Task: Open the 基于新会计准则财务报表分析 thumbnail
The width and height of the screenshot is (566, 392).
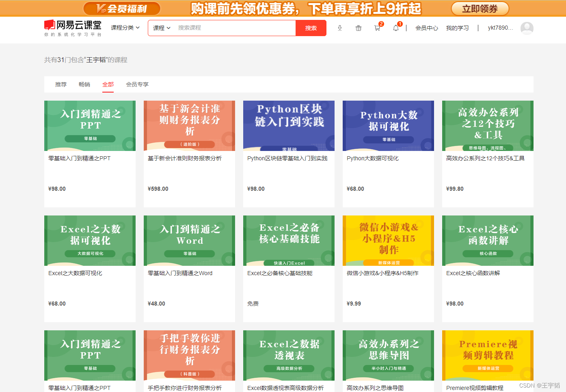Action: tap(189, 126)
